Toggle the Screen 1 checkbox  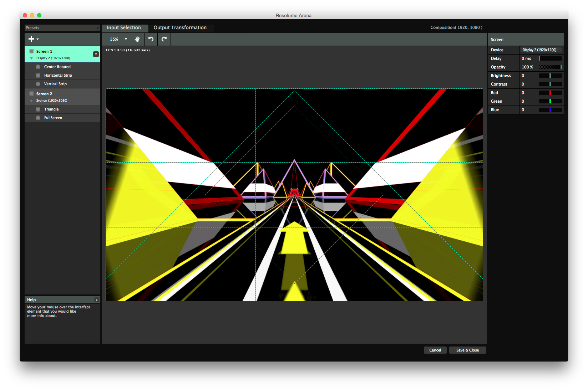pyautogui.click(x=32, y=51)
